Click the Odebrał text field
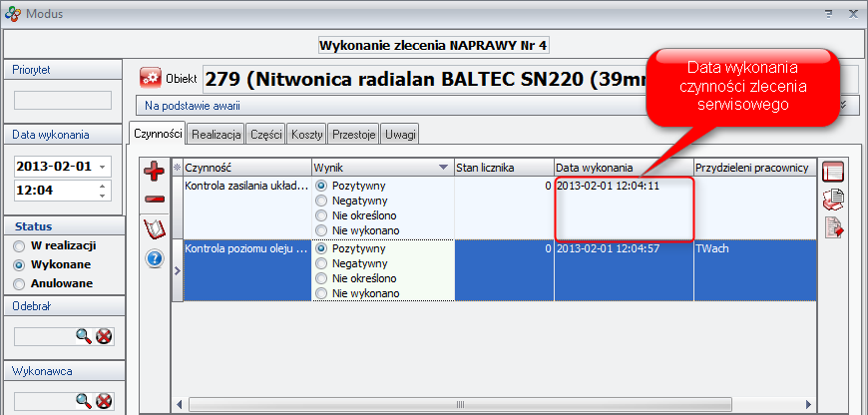The image size is (868, 415). click(44, 336)
